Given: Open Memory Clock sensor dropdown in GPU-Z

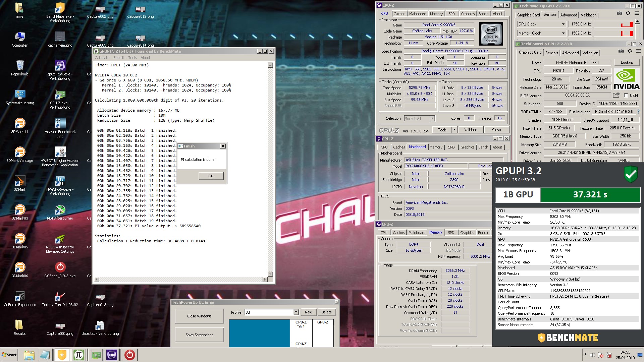Looking at the screenshot, I should pos(563,33).
